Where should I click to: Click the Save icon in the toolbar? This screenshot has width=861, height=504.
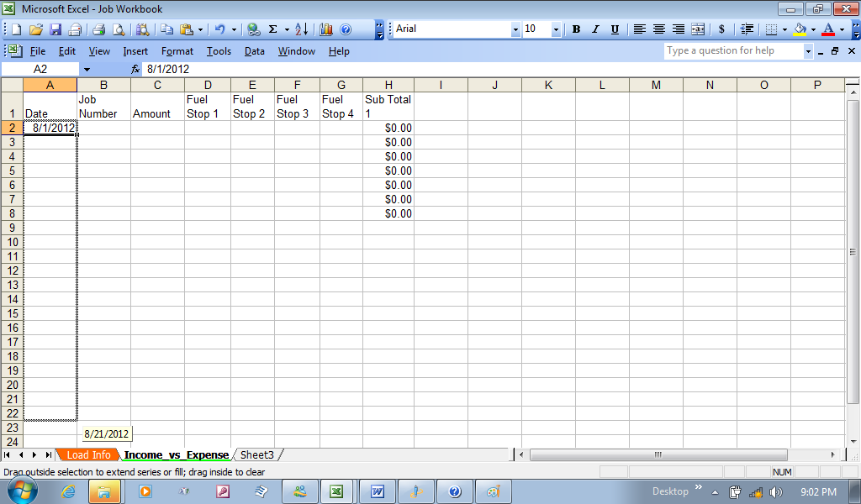(x=55, y=29)
